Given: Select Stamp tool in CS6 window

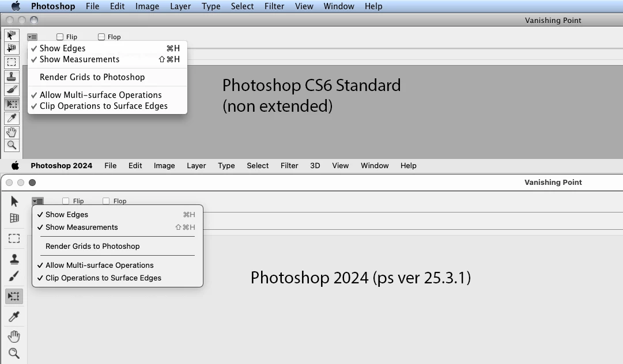Looking at the screenshot, I should (x=12, y=76).
